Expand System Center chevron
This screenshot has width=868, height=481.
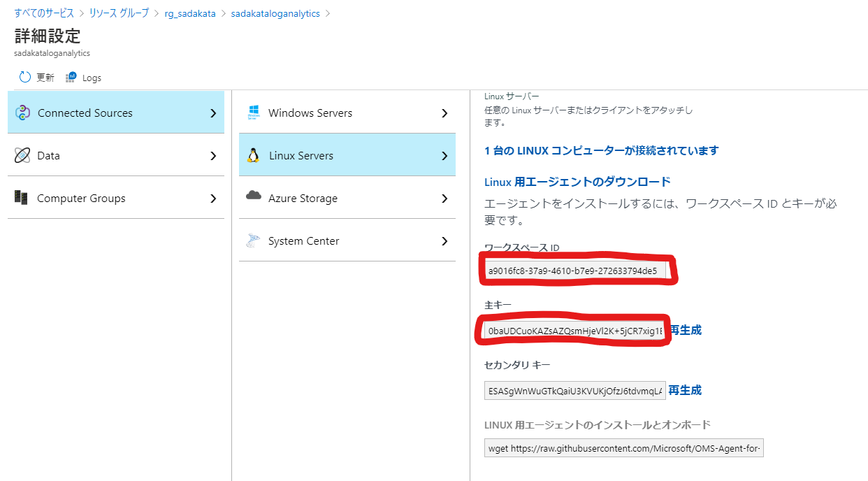(444, 241)
